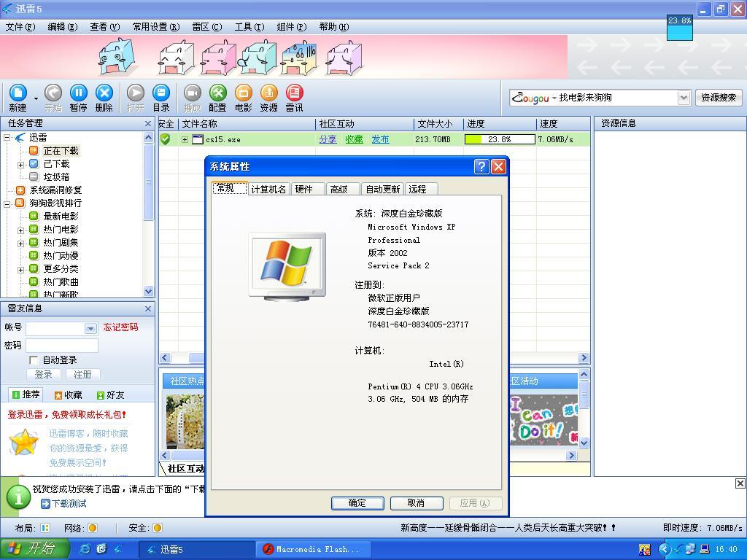
Task: Click the 注册 button
Action: point(82,375)
